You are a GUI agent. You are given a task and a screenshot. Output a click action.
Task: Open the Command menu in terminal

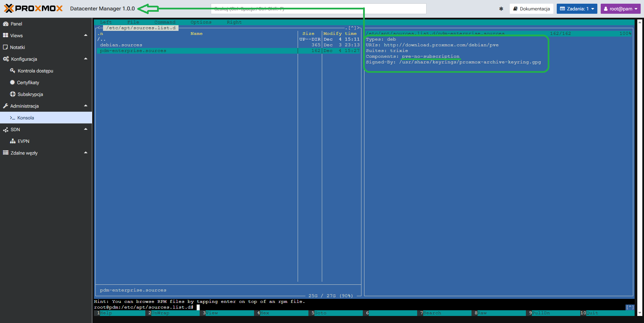pos(165,22)
